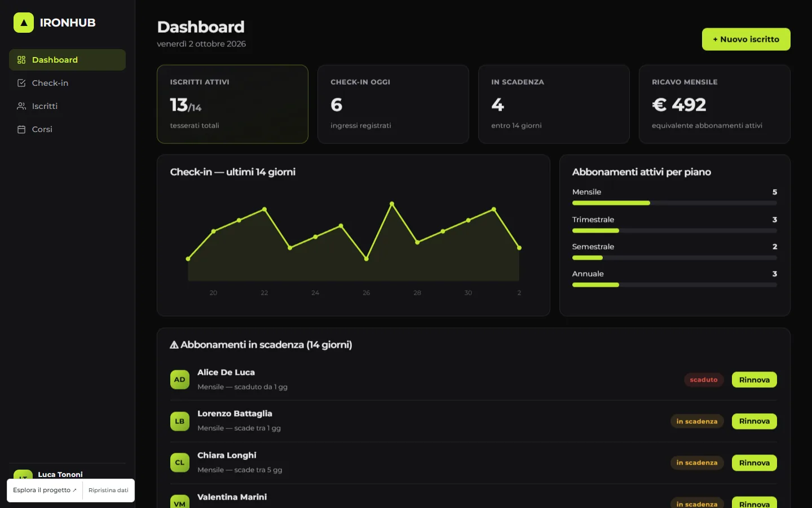812x508 pixels.
Task: Click the Esplora il progetto link
Action: tap(45, 490)
